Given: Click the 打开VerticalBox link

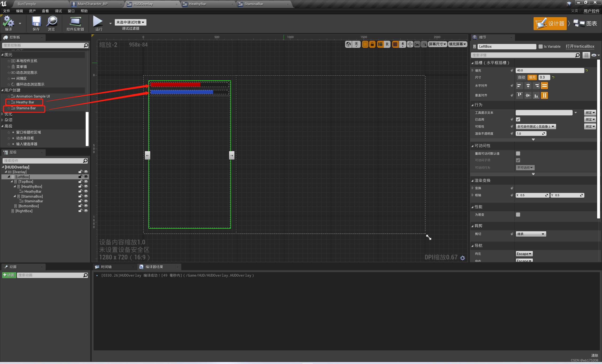Looking at the screenshot, I should click(580, 46).
